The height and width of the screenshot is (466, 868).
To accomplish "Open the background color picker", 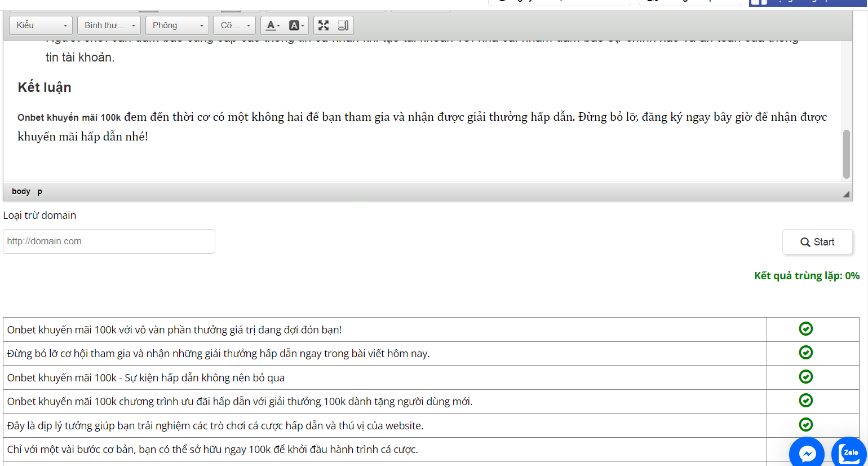I will [296, 25].
